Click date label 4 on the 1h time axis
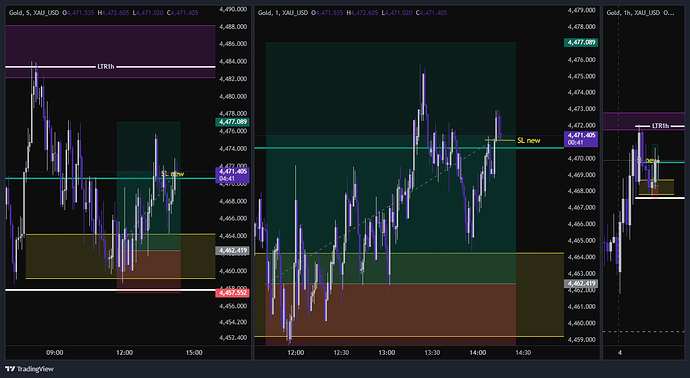The height and width of the screenshot is (378, 690). (x=620, y=352)
